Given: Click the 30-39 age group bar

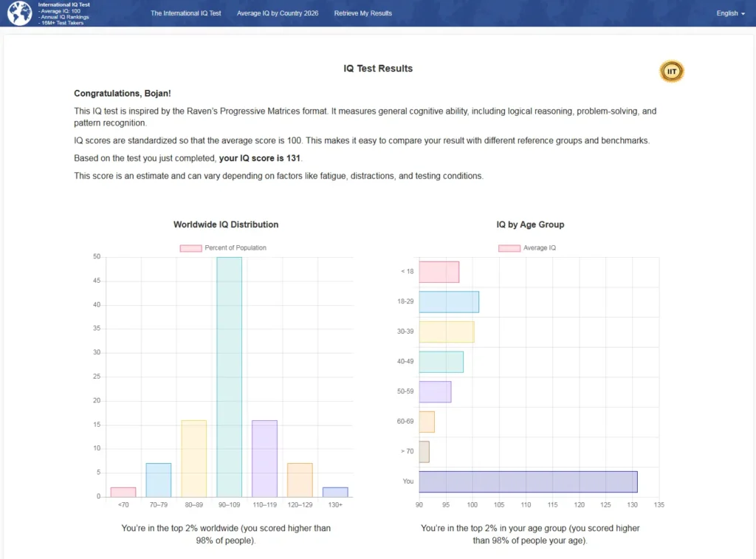Looking at the screenshot, I should [x=447, y=332].
